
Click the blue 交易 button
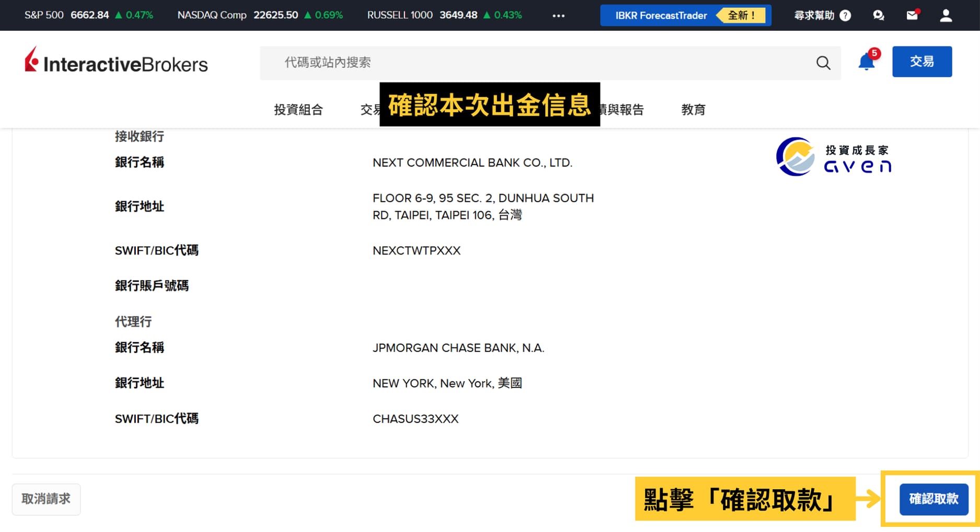(921, 62)
